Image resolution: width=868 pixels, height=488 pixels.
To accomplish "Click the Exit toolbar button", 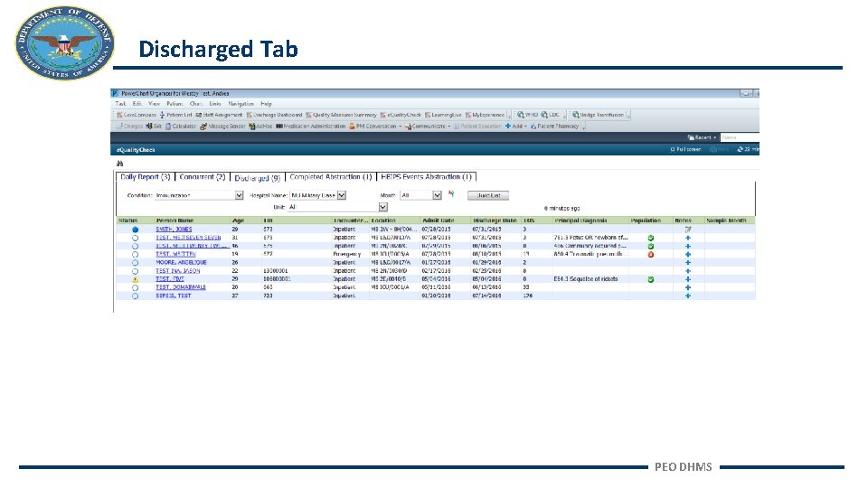I will pos(154,127).
